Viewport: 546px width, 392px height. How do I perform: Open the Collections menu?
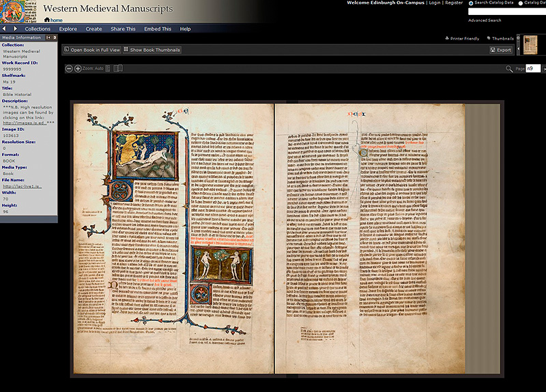pos(38,29)
